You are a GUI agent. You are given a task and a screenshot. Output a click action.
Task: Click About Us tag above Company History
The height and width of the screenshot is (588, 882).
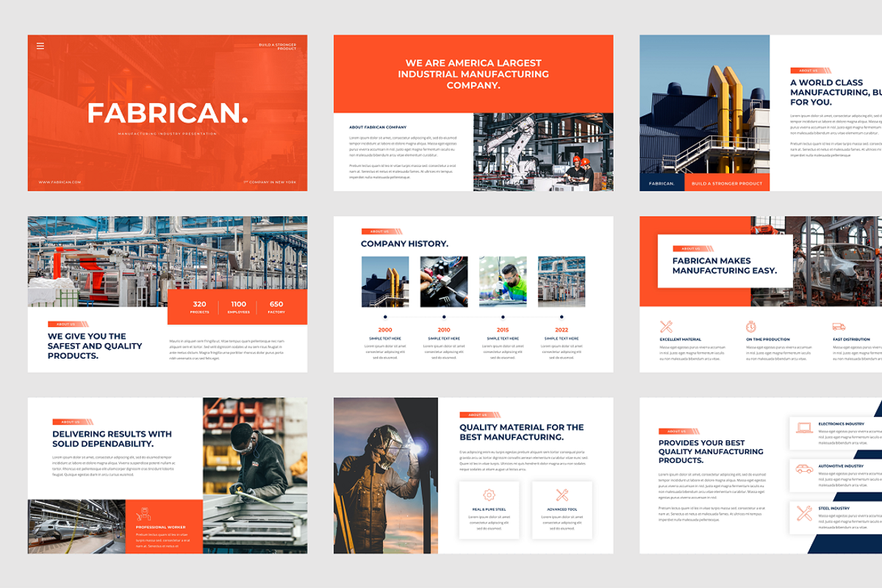coord(381,232)
